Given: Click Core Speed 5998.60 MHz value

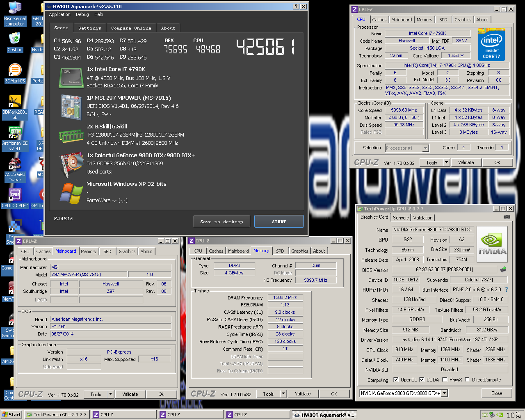Looking at the screenshot, I should 404,110.
